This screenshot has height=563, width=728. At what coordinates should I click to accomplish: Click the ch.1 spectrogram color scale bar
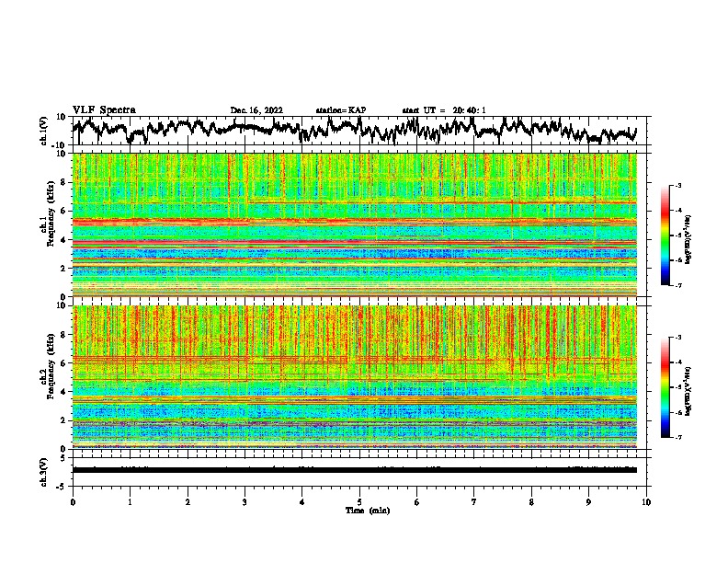tap(665, 236)
